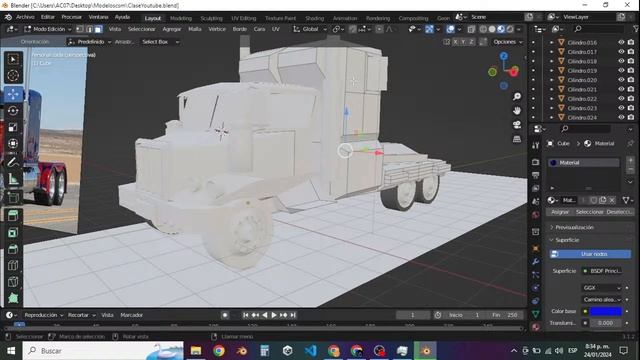
Task: Click the Windows taskbar Buscar search box
Action: tap(103, 351)
